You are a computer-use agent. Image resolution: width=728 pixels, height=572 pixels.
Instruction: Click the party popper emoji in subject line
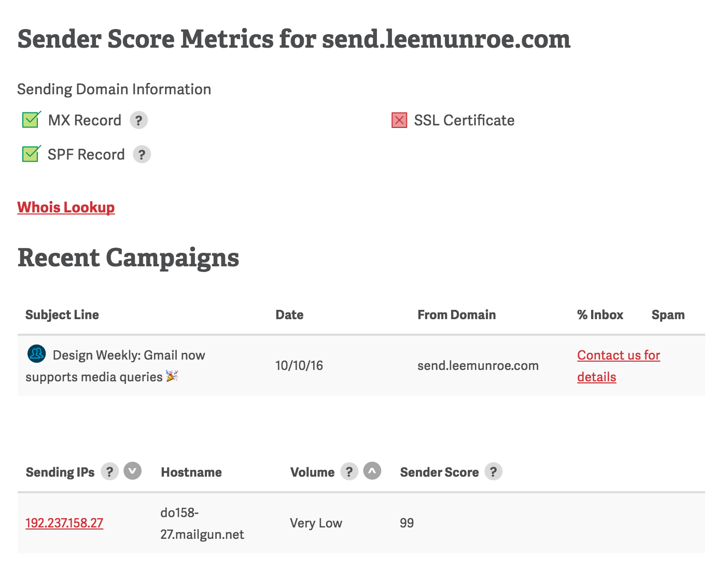click(x=172, y=376)
